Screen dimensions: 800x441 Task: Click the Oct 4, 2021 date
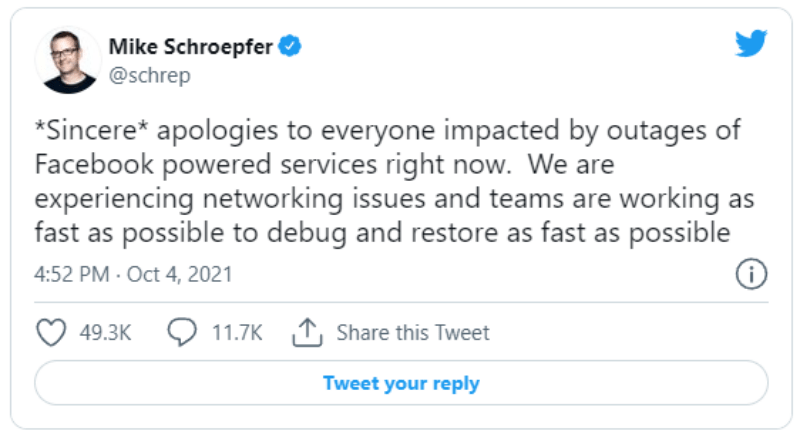(178, 274)
